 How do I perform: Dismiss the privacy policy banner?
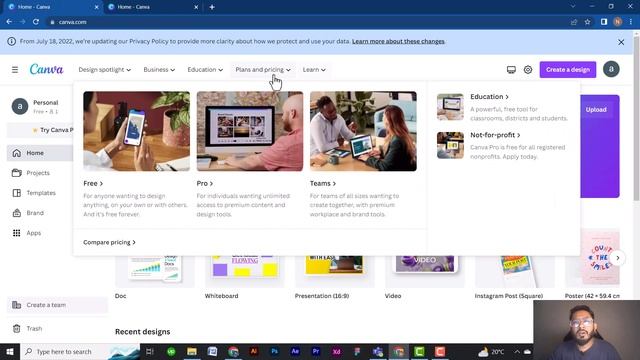coord(621,42)
